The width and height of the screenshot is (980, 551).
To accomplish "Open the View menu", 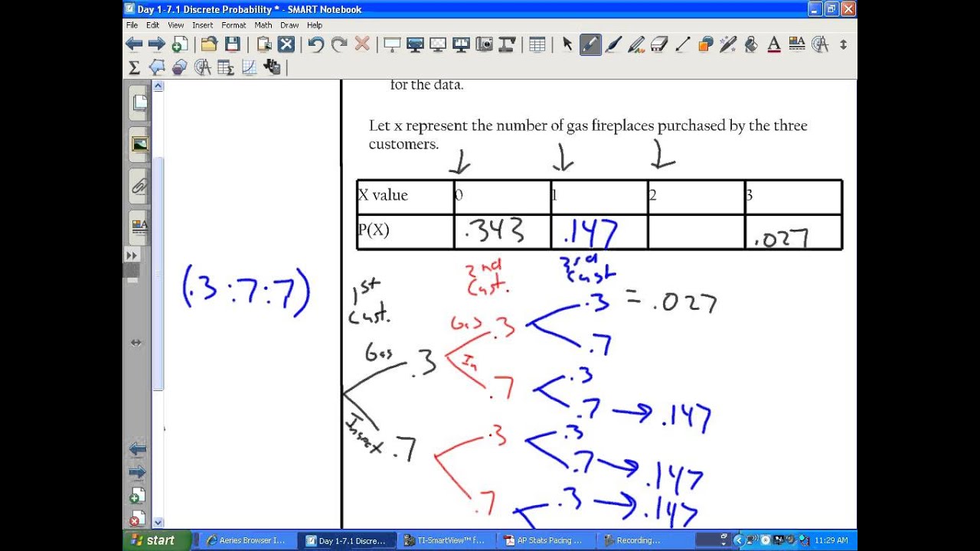I will click(x=176, y=25).
